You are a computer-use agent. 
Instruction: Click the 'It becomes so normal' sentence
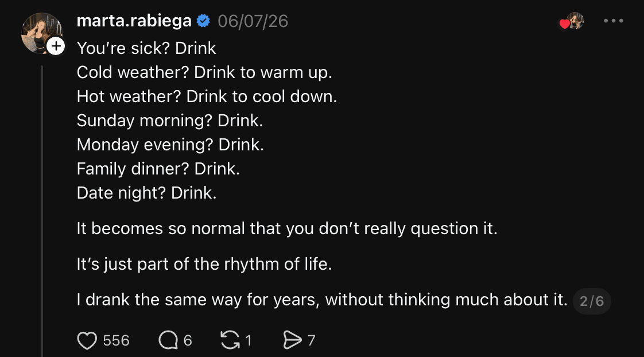[x=286, y=228]
